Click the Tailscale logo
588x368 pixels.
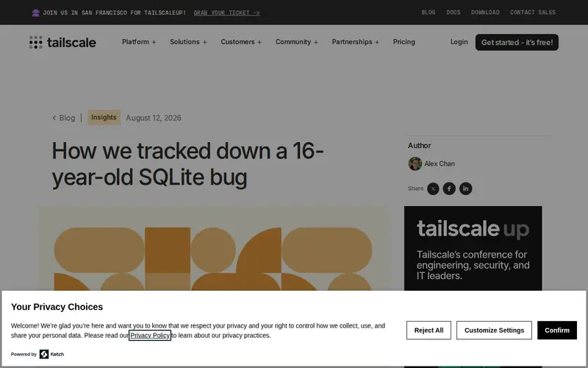point(62,43)
